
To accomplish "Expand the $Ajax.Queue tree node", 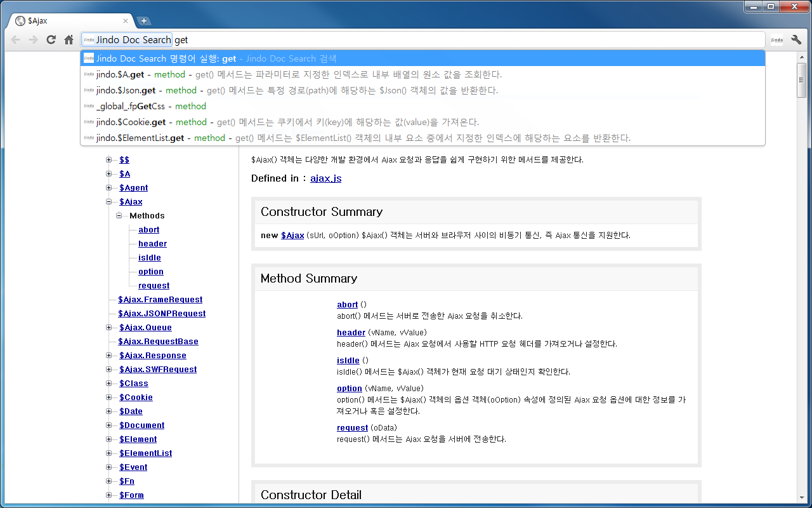I will (x=108, y=328).
